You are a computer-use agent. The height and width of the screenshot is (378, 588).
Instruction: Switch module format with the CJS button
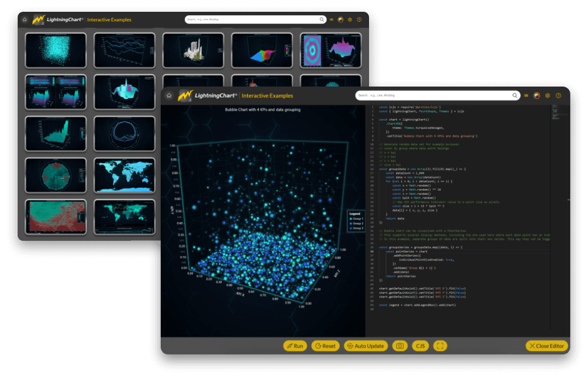(420, 346)
